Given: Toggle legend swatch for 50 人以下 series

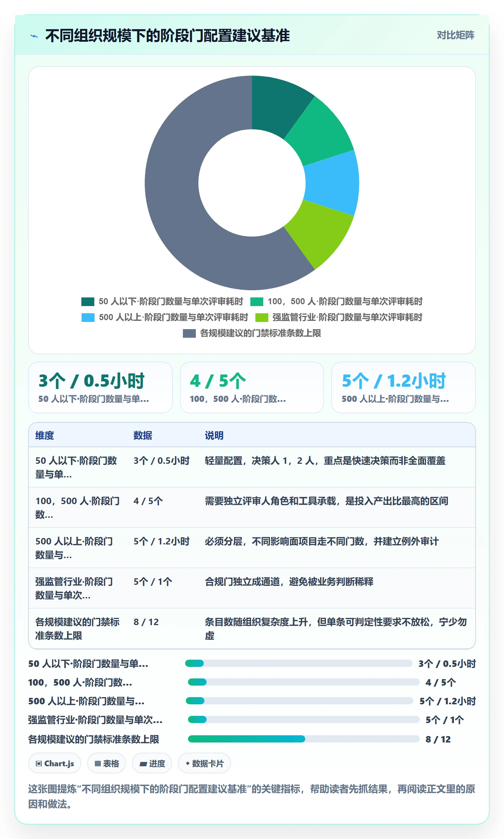Looking at the screenshot, I should coord(88,301).
